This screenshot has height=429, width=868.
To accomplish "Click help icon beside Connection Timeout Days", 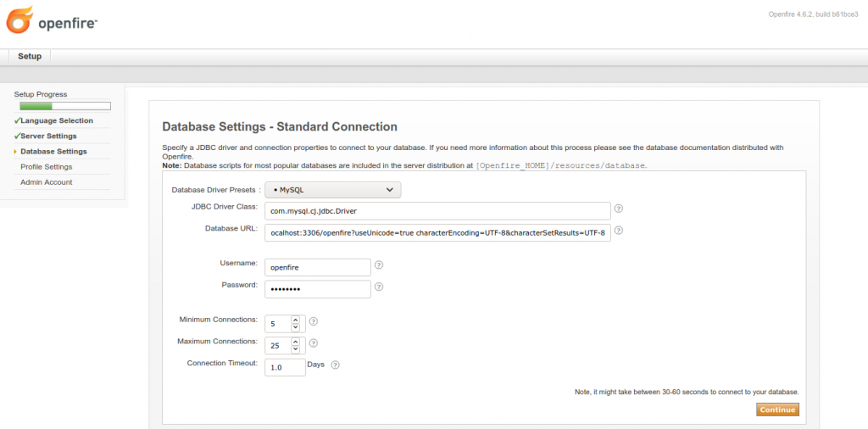I will (x=335, y=365).
